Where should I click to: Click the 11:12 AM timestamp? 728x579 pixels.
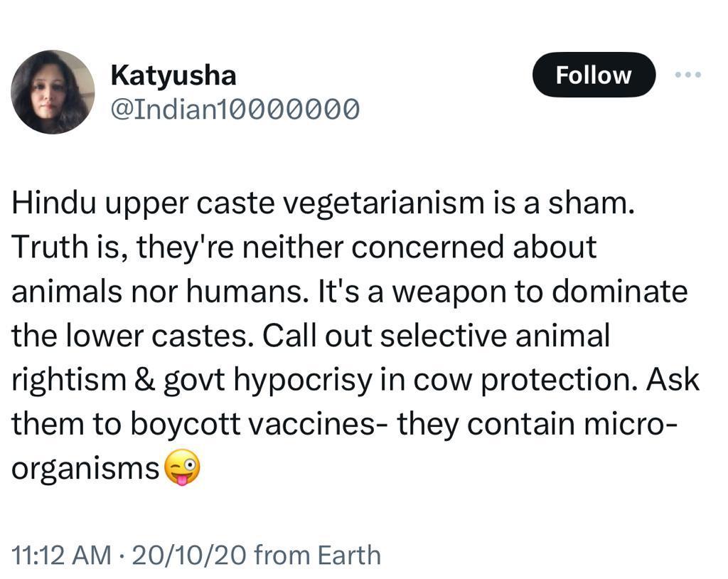click(59, 554)
